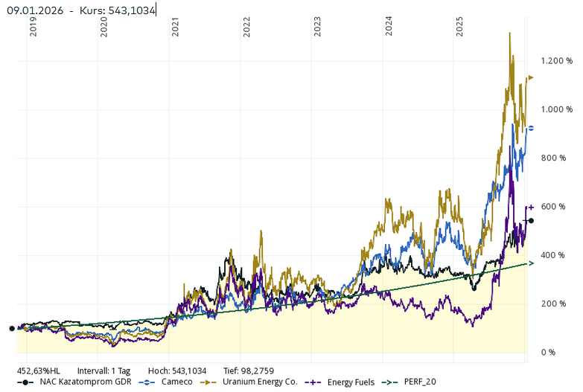
Task: Click the Energy Fuels purple plus legend icon
Action: tap(317, 382)
